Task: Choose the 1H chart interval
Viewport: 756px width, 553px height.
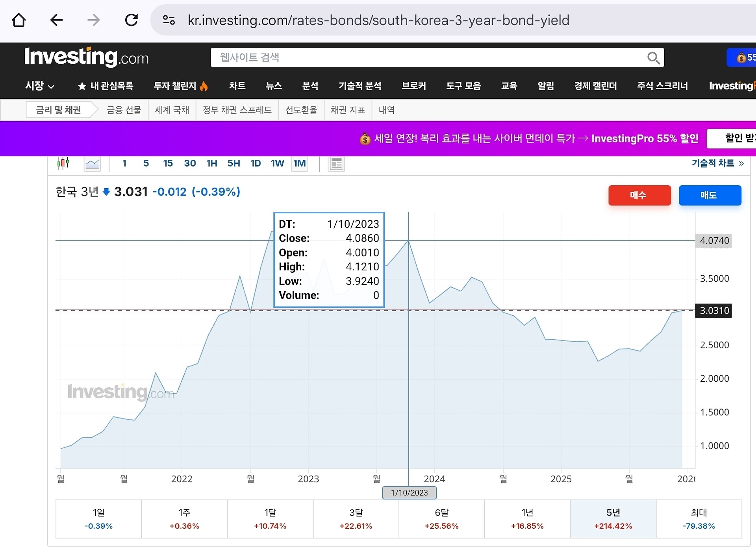Action: (211, 163)
